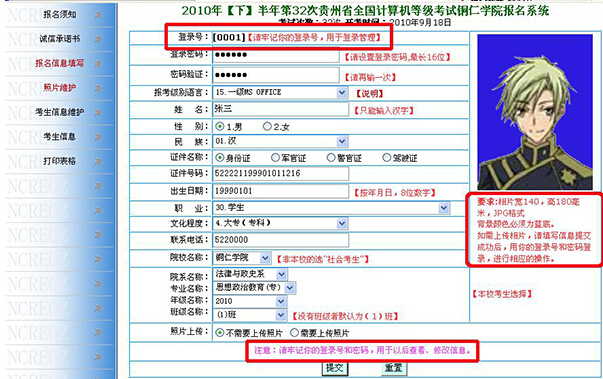Select gender radio 2.女
The height and width of the screenshot is (379, 603).
coord(267,126)
